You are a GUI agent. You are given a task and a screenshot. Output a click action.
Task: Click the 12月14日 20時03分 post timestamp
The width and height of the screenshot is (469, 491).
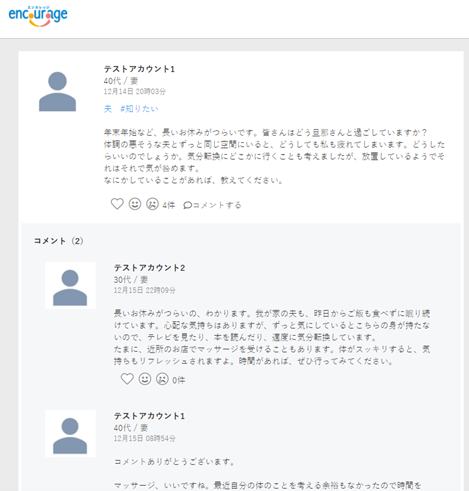coord(135,91)
